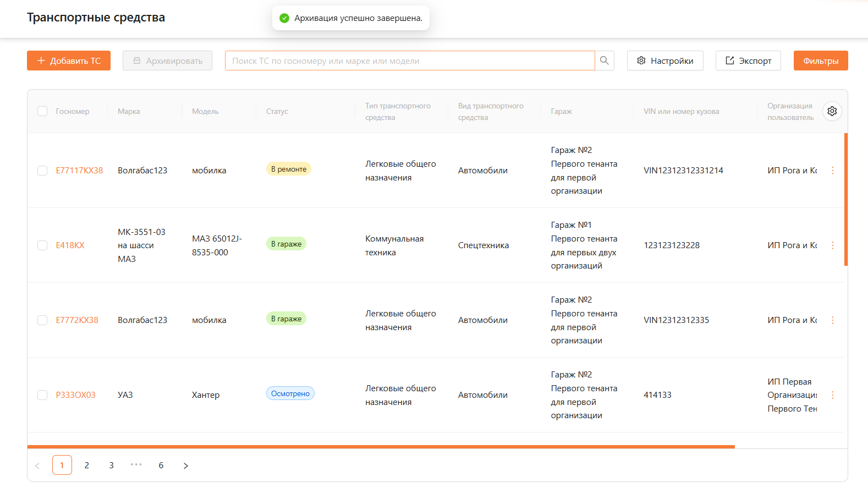The image size is (868, 493).
Task: Open row actions menu for Е418КХ
Action: click(x=832, y=245)
